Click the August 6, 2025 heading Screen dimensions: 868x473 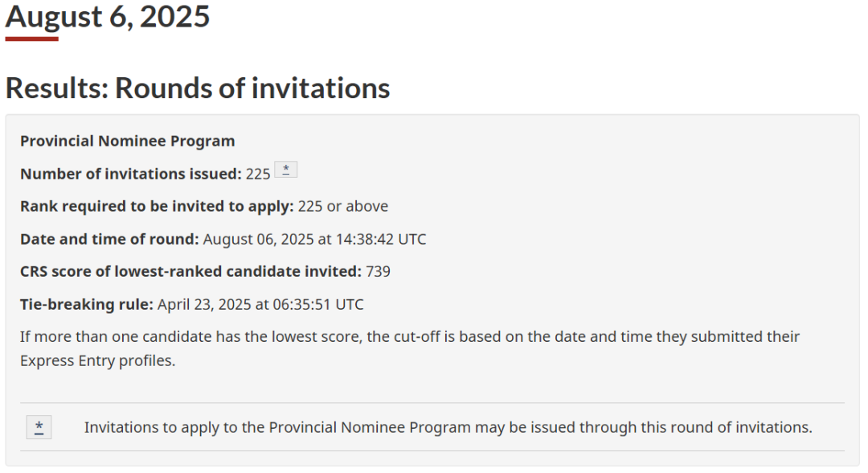tap(108, 17)
